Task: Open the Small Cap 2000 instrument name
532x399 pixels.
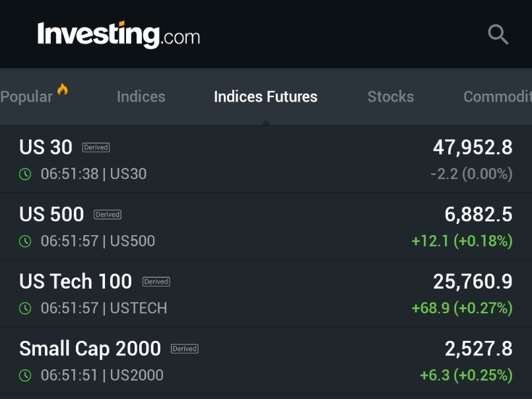Action: 90,349
